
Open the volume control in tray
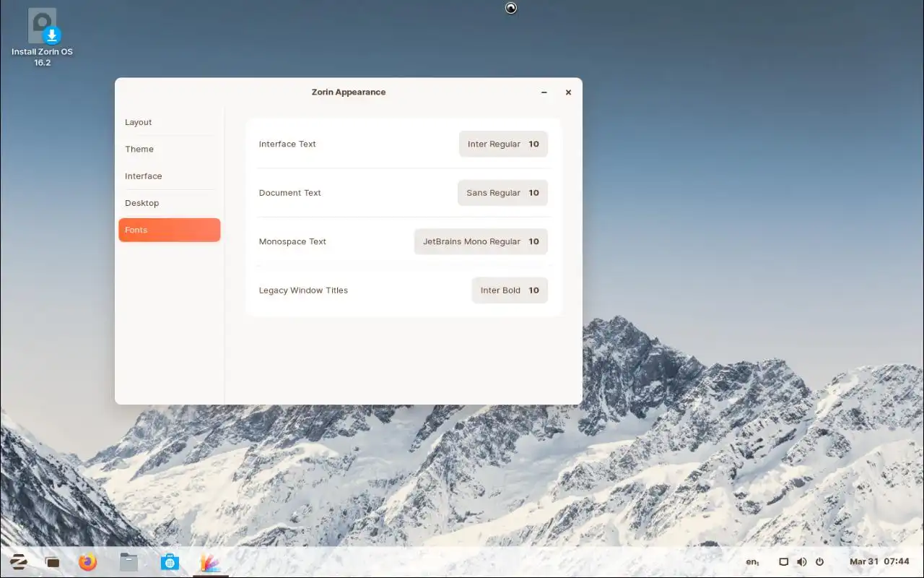[801, 562]
